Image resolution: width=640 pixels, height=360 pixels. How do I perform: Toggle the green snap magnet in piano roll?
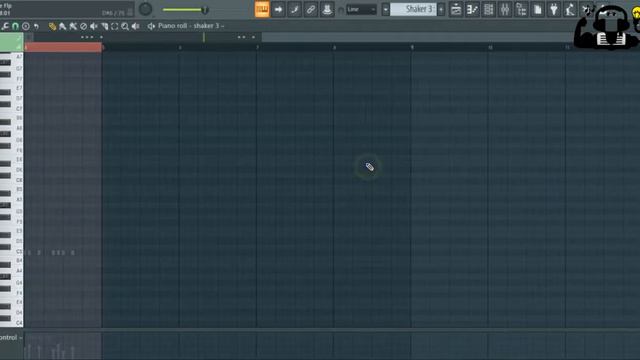(15, 26)
